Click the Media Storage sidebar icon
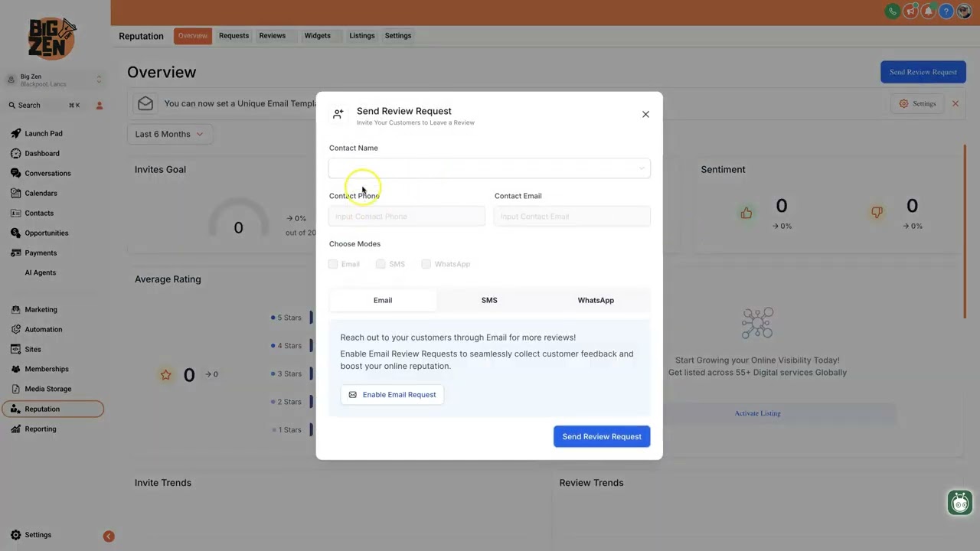Viewport: 980px width, 551px height. [16, 389]
